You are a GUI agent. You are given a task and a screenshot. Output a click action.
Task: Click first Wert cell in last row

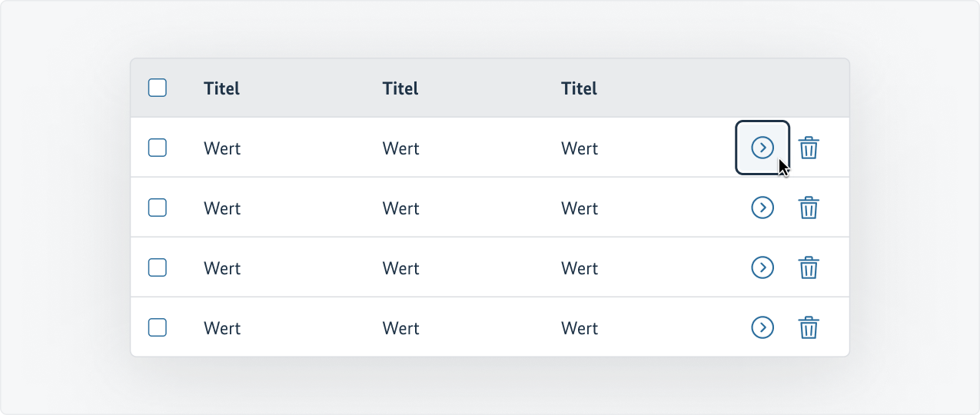[x=222, y=328]
